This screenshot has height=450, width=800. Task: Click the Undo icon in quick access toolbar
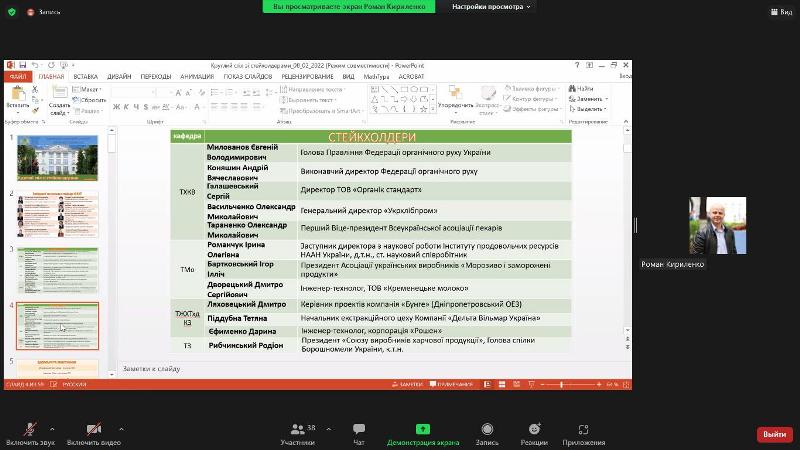pyautogui.click(x=35, y=65)
